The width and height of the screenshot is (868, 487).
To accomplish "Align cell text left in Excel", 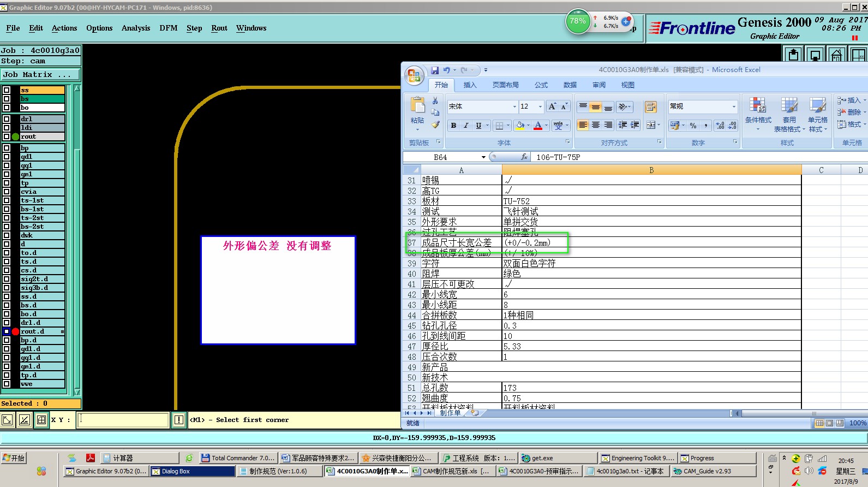I will click(583, 125).
